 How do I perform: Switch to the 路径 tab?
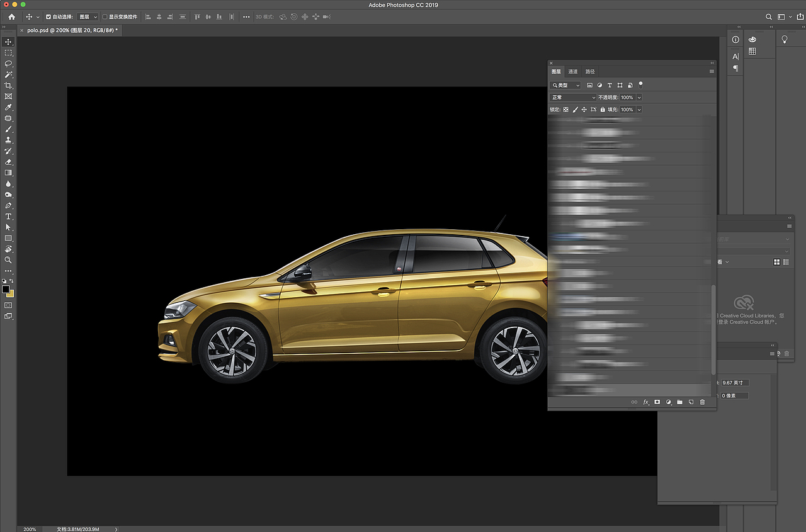click(589, 72)
